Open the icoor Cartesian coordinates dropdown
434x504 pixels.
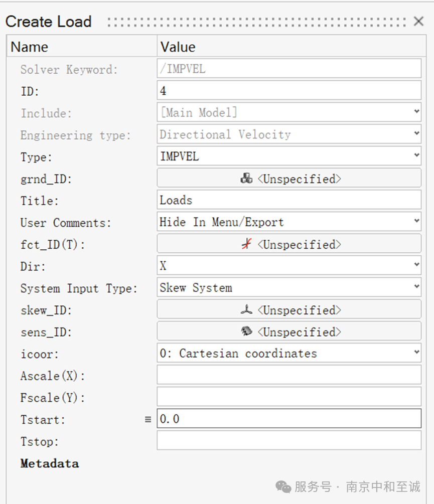coord(289,353)
